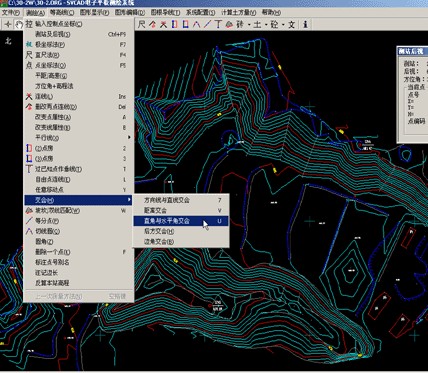Click the tangent arc toolbar icon
Image resolution: width=428 pixels, height=373 pixels.
tap(197, 24)
